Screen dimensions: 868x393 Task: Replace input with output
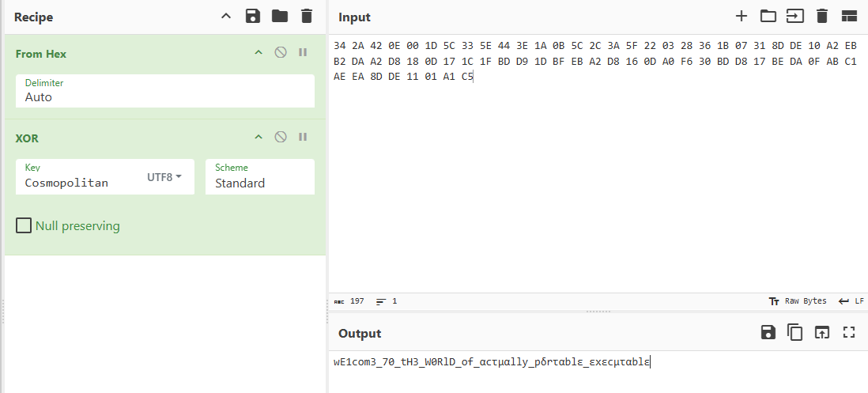822,332
